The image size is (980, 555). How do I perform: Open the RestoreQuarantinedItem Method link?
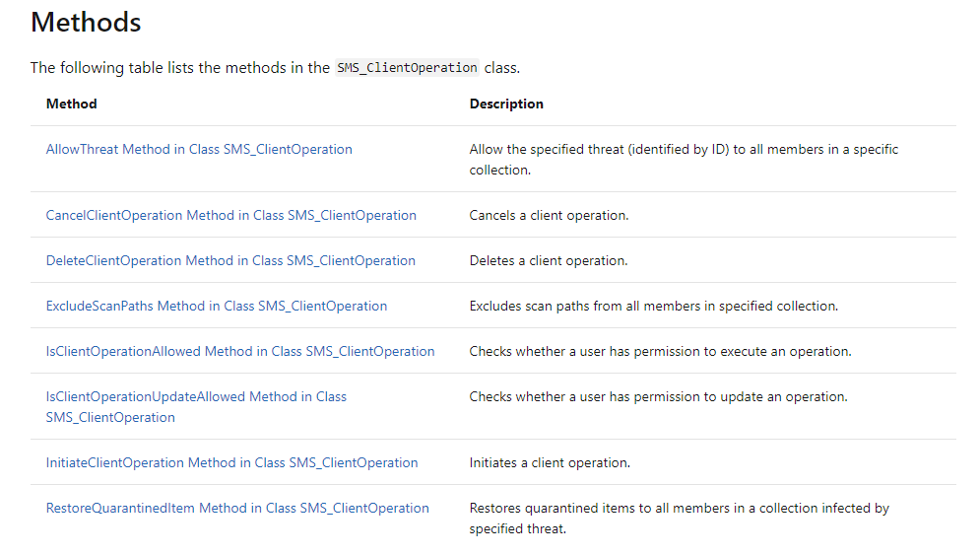click(237, 508)
